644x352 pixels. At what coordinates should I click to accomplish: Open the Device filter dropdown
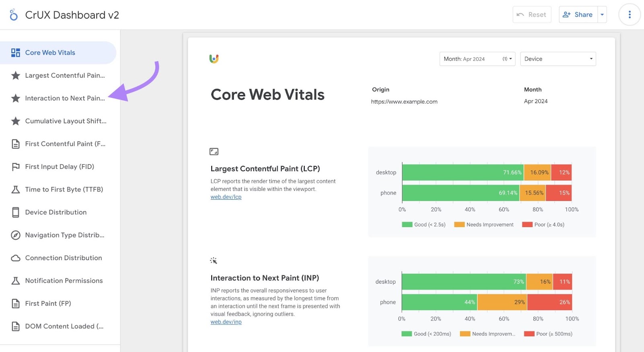point(557,59)
